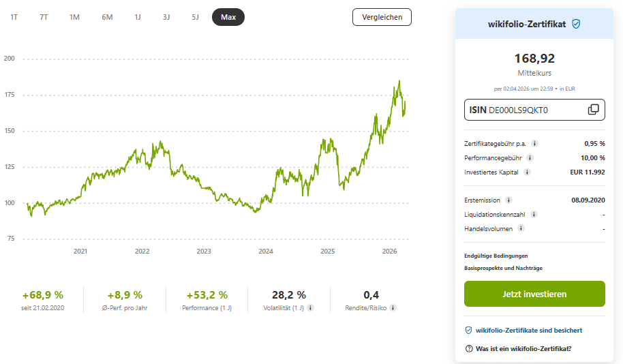The width and height of the screenshot is (623, 364).
Task: Show Liquidationskennzahl info icon details
Action: 533,215
